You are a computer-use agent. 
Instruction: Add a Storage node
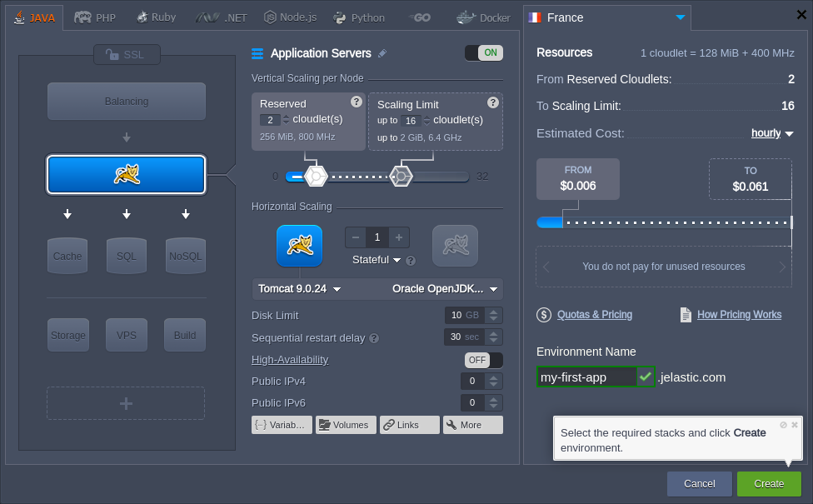(x=68, y=335)
